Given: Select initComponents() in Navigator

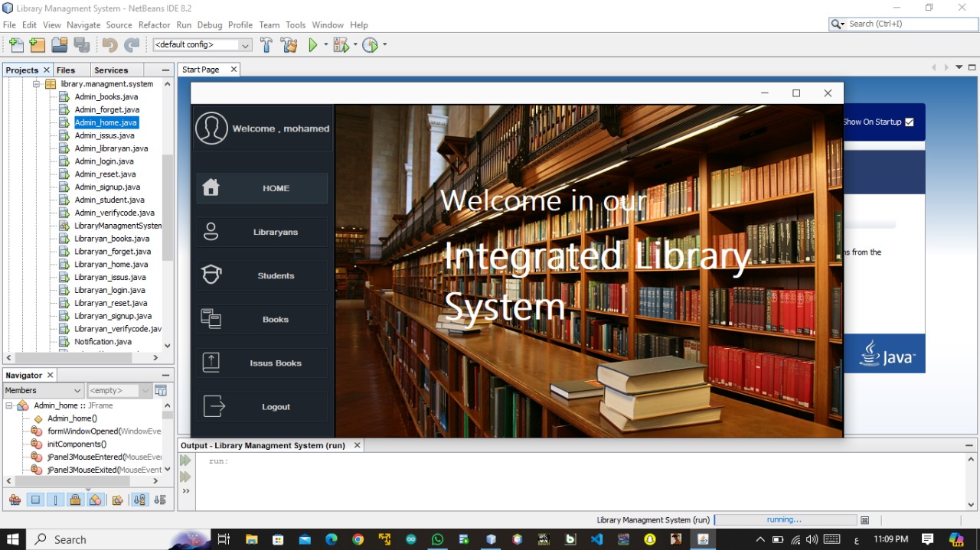Looking at the screenshot, I should [77, 444].
